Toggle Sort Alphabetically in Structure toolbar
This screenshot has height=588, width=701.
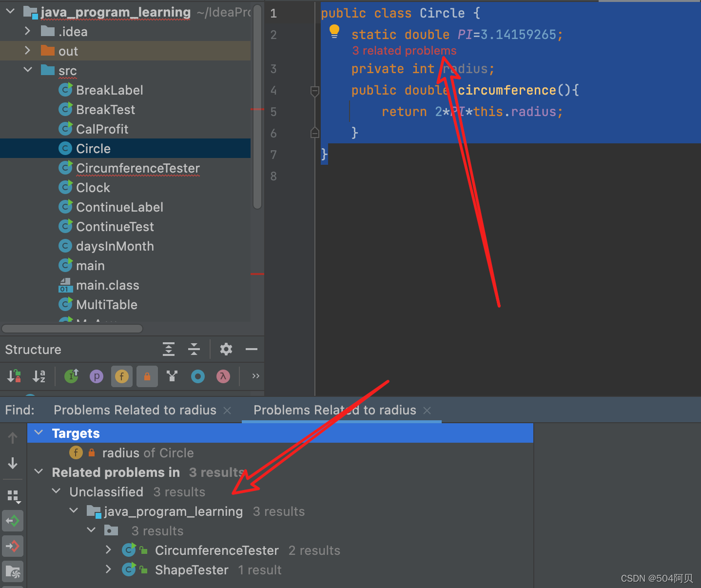point(39,376)
